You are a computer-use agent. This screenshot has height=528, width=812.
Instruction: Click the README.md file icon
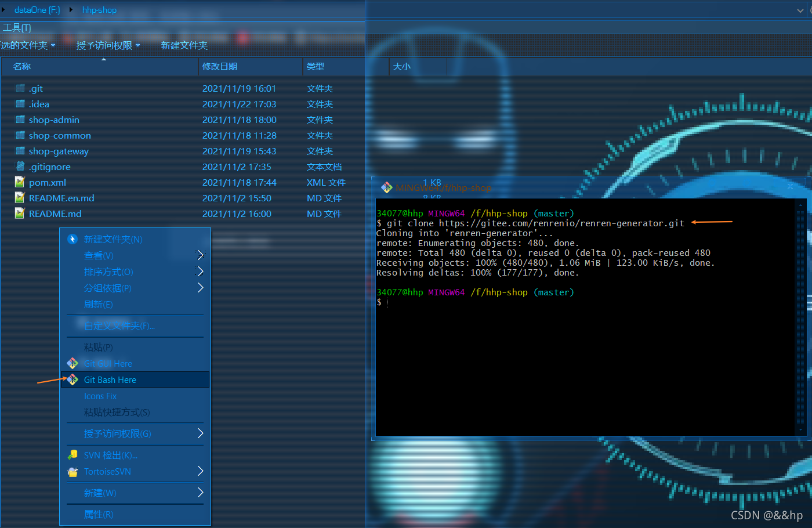(x=20, y=214)
